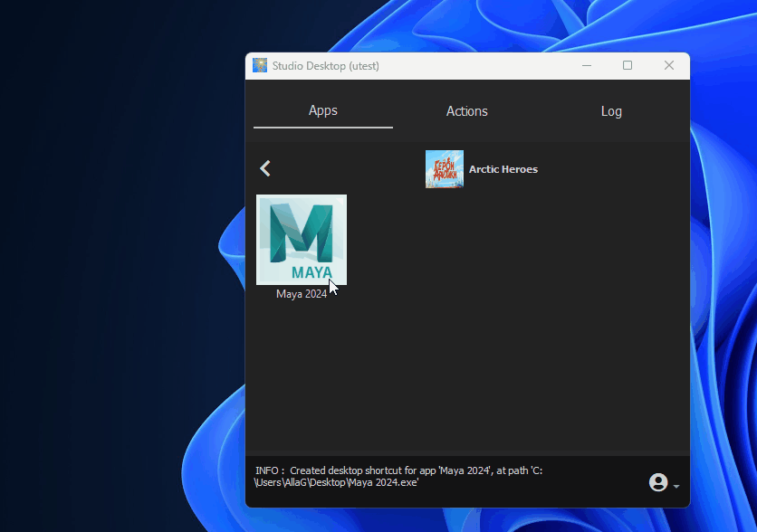Switch to the Apps tab
Image resolution: width=757 pixels, height=532 pixels.
[x=322, y=111]
